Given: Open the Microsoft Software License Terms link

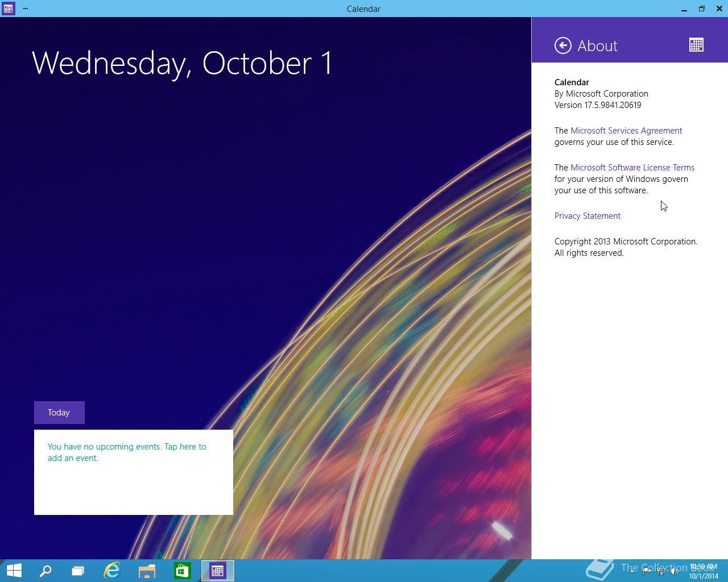Looking at the screenshot, I should tap(632, 168).
